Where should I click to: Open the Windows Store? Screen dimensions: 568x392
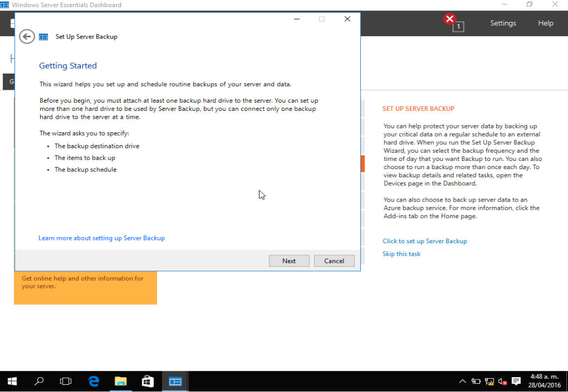coord(147,380)
